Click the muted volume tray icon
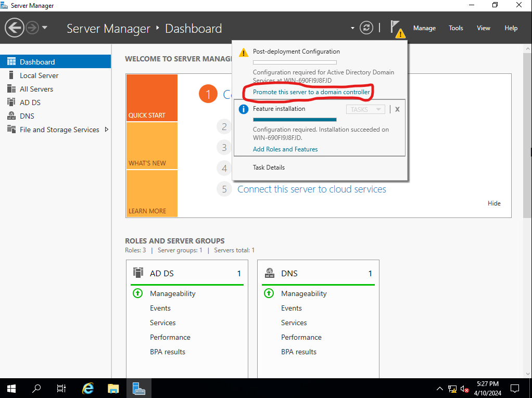Screen dimensions: 532x398 465,389
